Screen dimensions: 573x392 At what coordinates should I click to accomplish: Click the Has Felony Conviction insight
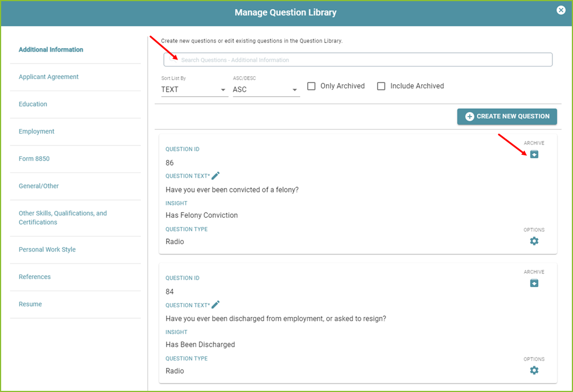click(202, 215)
